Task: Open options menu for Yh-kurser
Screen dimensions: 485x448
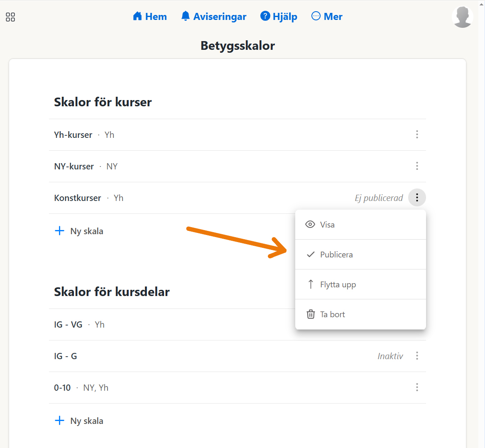Action: (x=417, y=135)
